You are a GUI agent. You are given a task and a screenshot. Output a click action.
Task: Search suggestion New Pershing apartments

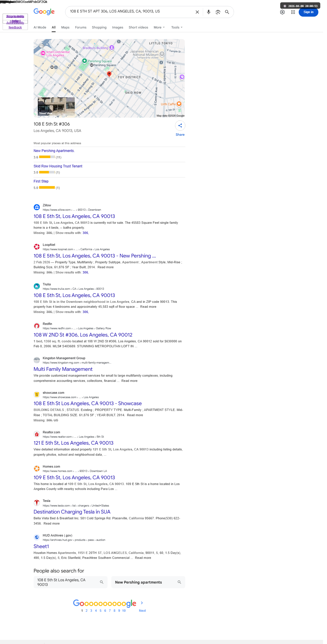(148, 582)
